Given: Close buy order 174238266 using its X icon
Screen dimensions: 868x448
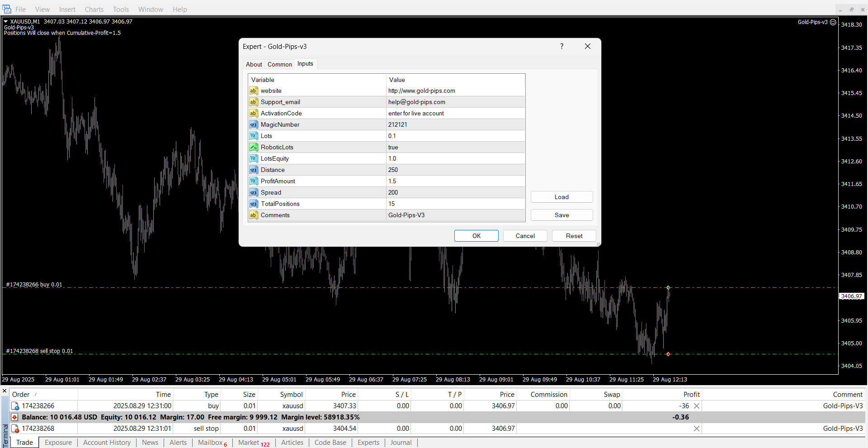Looking at the screenshot, I should pyautogui.click(x=697, y=406).
